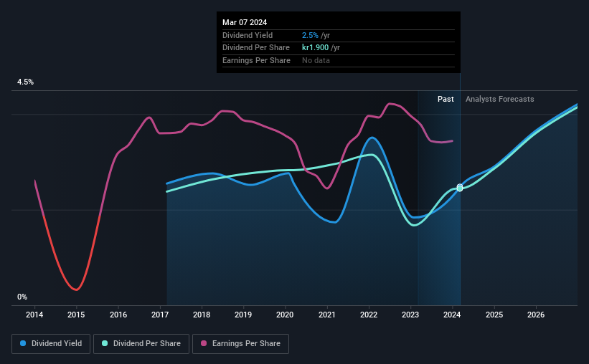Click the 0% y-axis label
The image size is (589, 364).
[22, 297]
